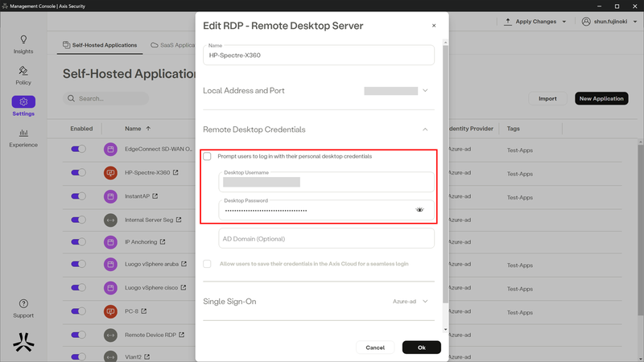
Task: Select the Settings gear icon
Action: (23, 102)
